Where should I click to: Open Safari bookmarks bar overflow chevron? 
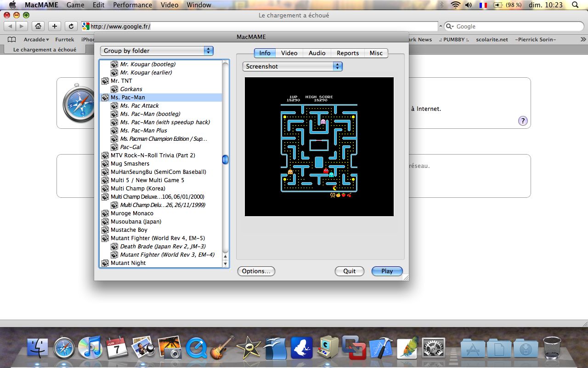[583, 40]
